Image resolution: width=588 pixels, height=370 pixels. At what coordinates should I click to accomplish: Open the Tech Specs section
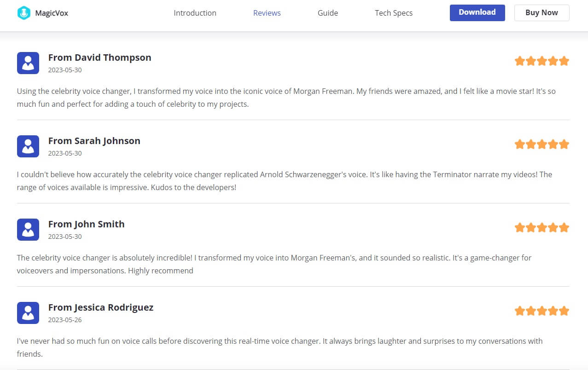pyautogui.click(x=393, y=13)
